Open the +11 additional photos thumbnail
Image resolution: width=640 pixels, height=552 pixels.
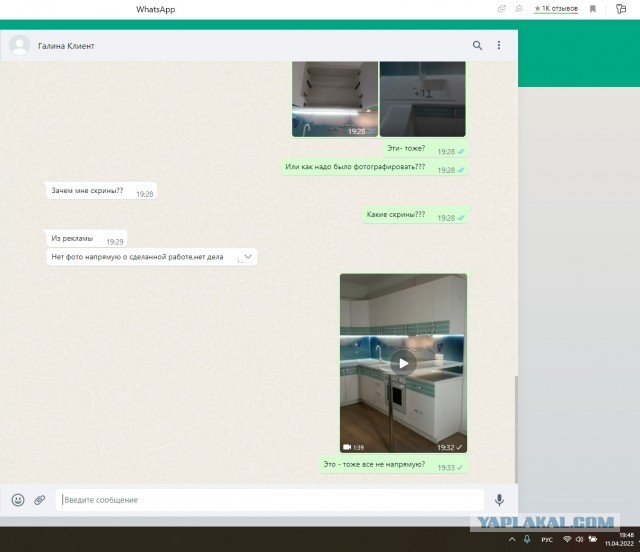(422, 99)
